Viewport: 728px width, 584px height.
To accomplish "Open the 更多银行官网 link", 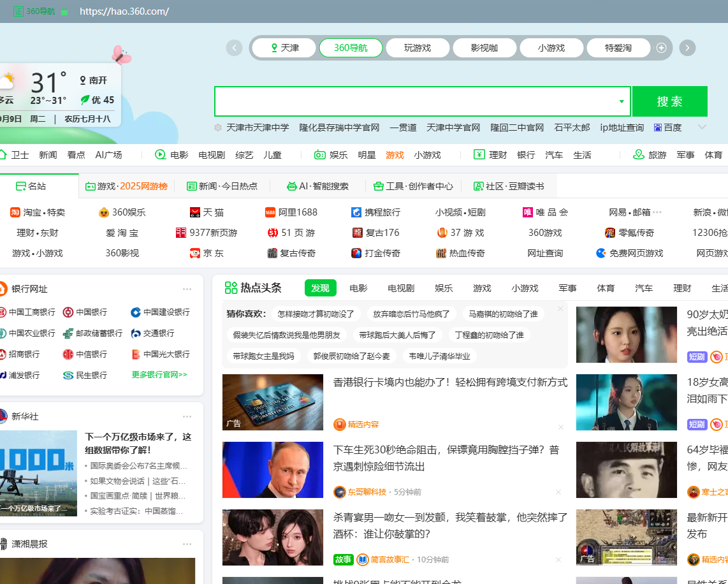I will (159, 375).
